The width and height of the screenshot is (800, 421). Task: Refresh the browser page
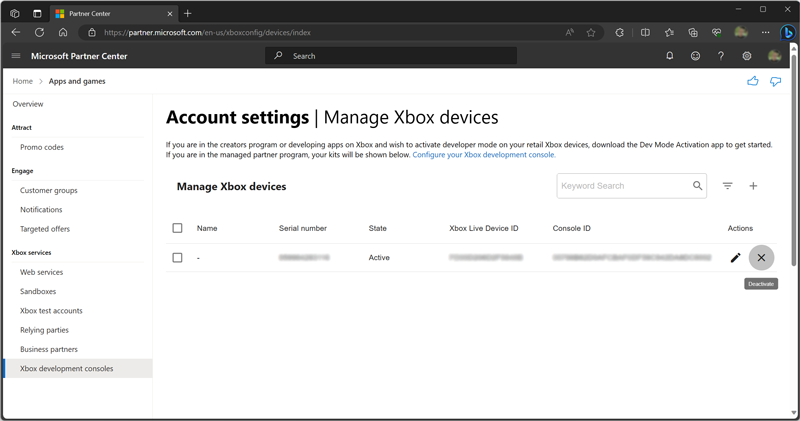click(39, 32)
